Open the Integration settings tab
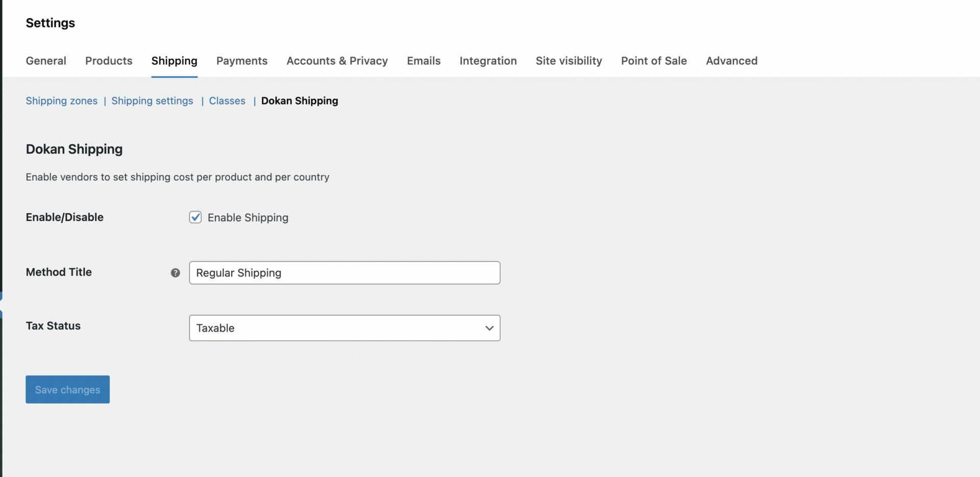 click(x=488, y=61)
